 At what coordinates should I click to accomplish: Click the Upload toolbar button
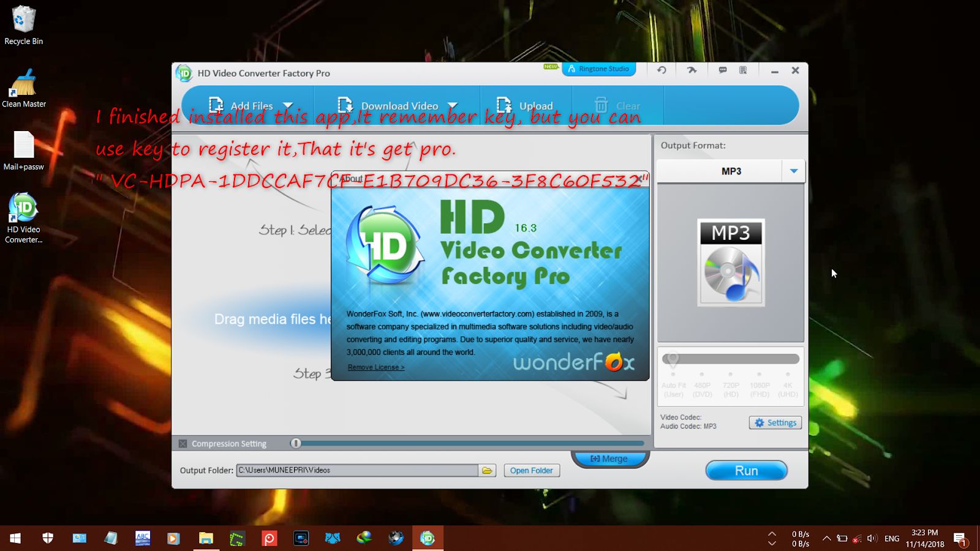coord(524,105)
